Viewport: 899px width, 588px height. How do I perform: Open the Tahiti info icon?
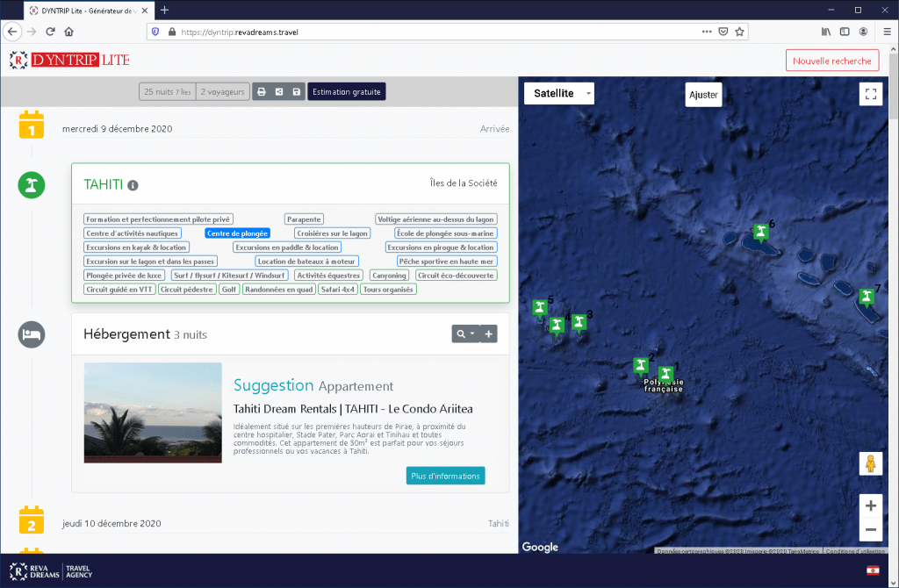133,186
